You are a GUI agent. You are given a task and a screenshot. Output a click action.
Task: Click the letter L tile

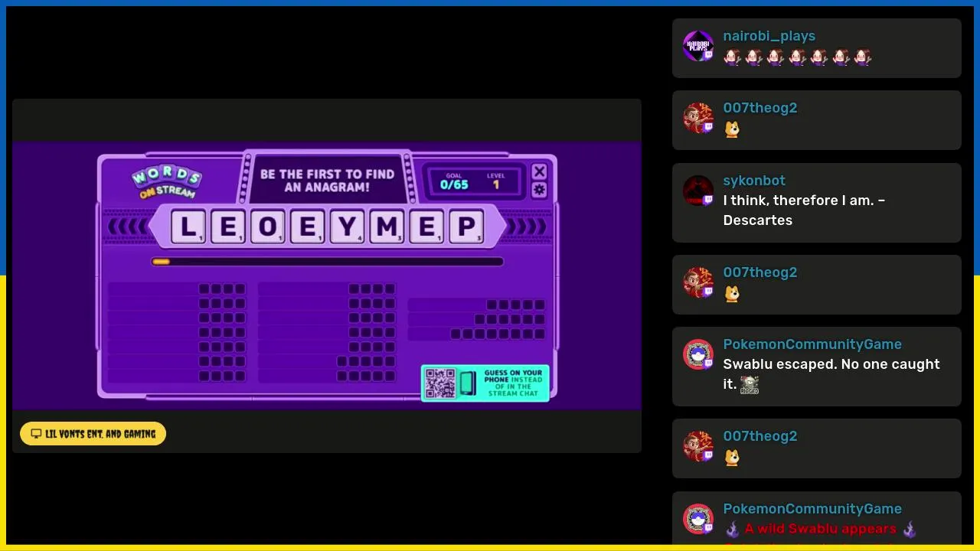[188, 227]
